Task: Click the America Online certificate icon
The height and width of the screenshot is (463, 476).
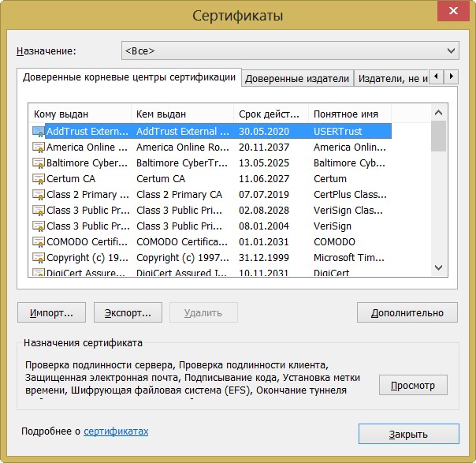Action: [x=39, y=147]
